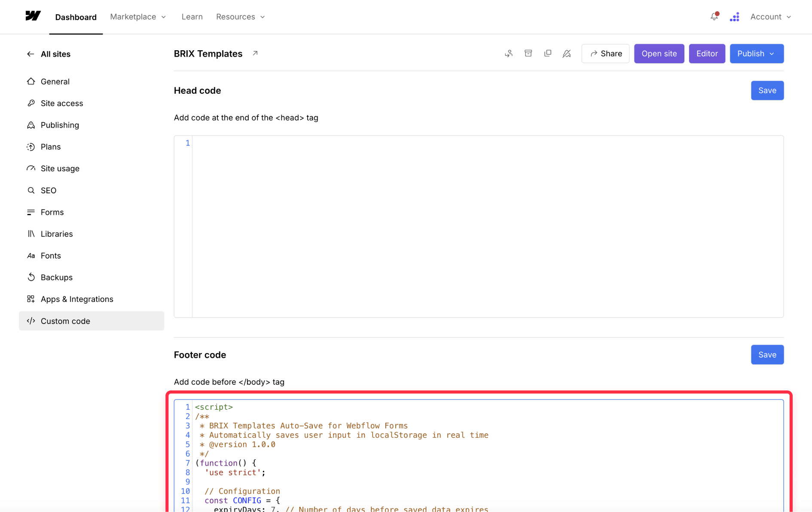Click the '// Configuration' comment line
812x512 pixels.
click(x=242, y=491)
